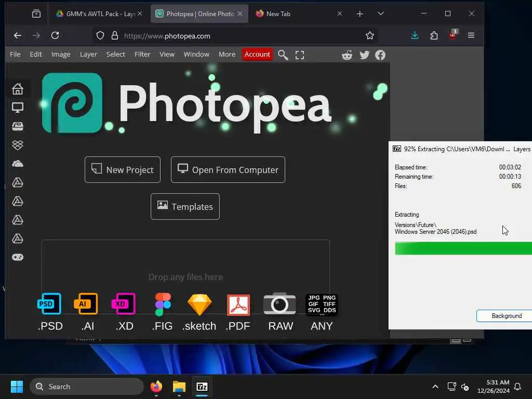Open Firefox extensions puzzle icon

[x=434, y=35]
